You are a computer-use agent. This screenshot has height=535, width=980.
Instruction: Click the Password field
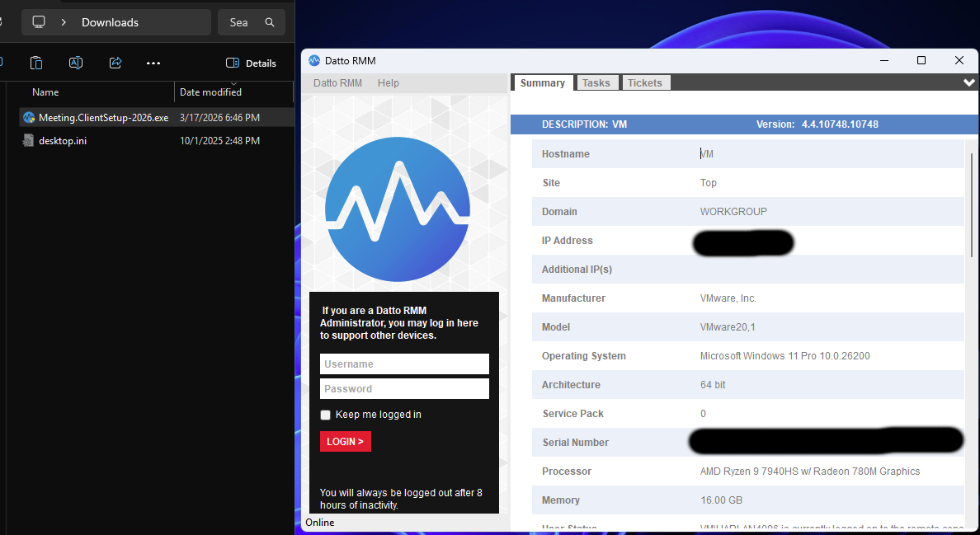point(404,388)
